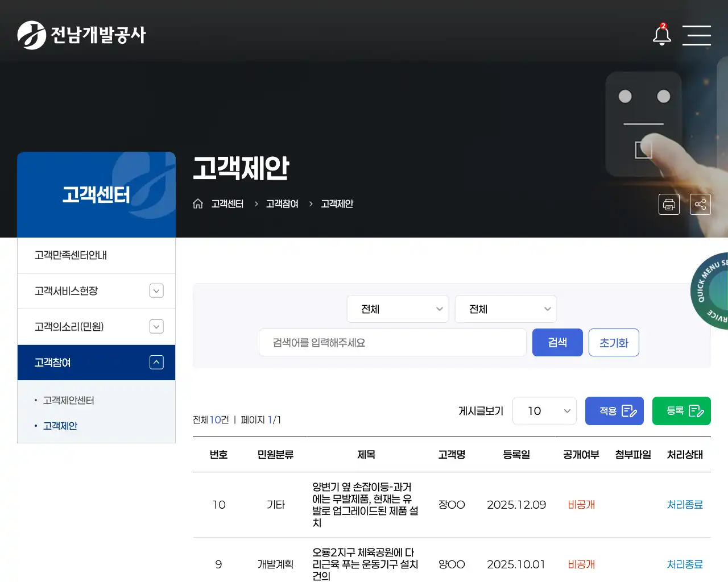The width and height of the screenshot is (728, 582).
Task: Open 고객만족센터안내 in the sidebar
Action: click(x=96, y=255)
